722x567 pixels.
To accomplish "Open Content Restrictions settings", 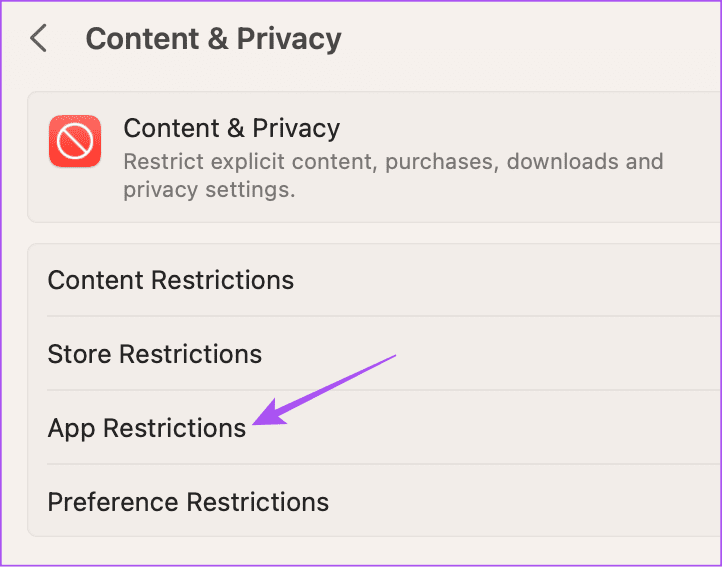I will (x=170, y=280).
